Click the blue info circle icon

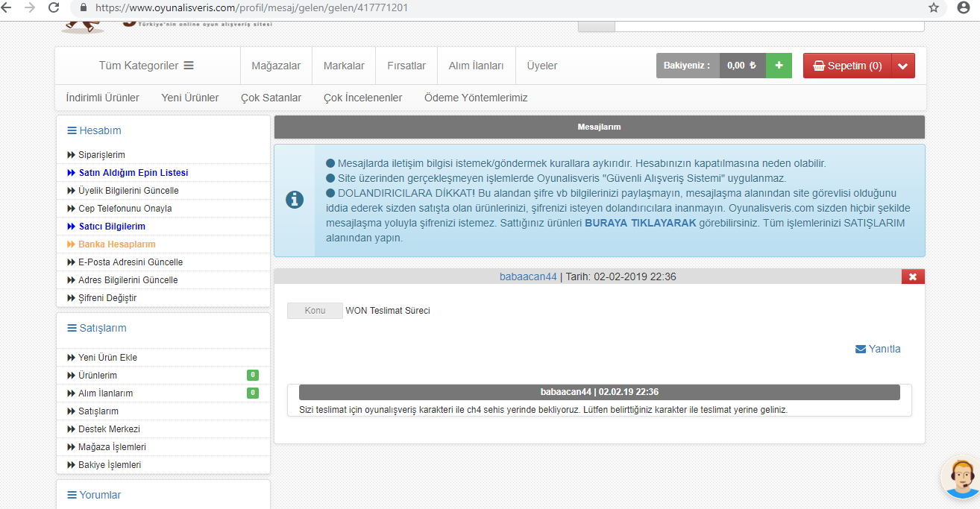click(295, 200)
